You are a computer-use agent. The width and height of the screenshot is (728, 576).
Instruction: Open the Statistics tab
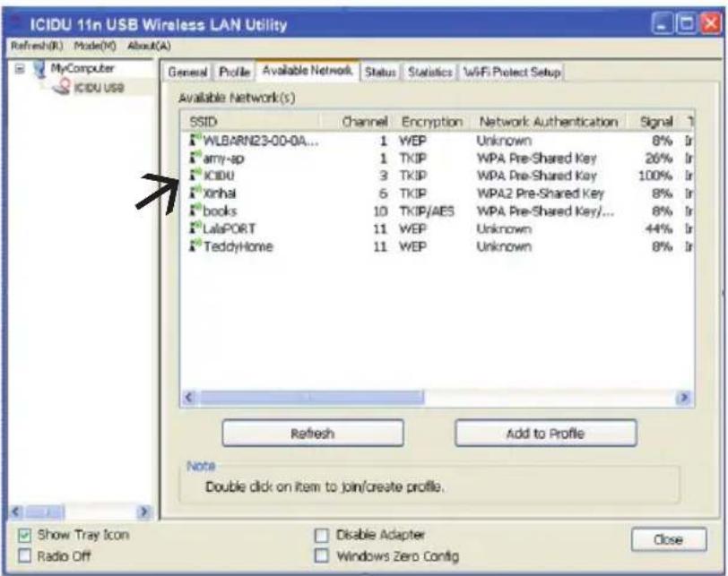(430, 73)
